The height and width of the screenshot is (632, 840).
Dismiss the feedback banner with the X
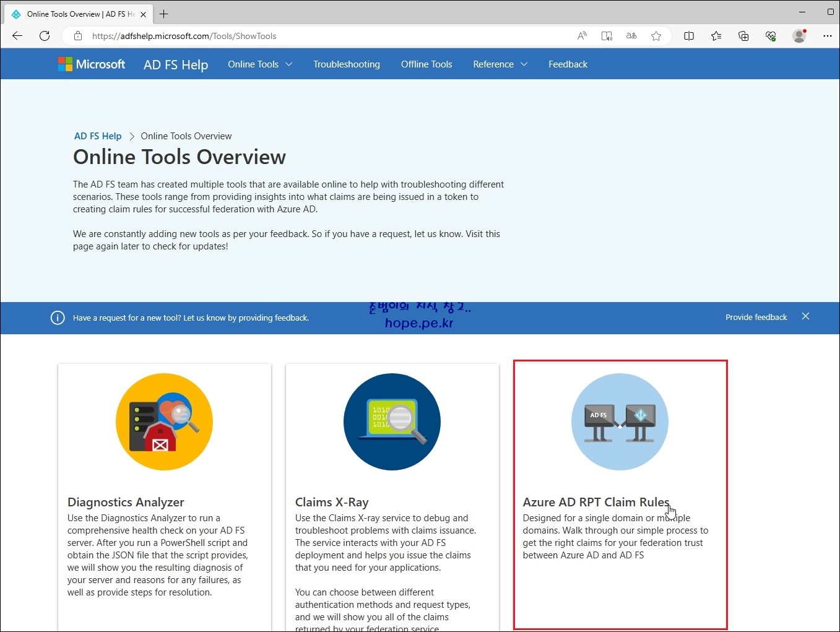coord(805,316)
